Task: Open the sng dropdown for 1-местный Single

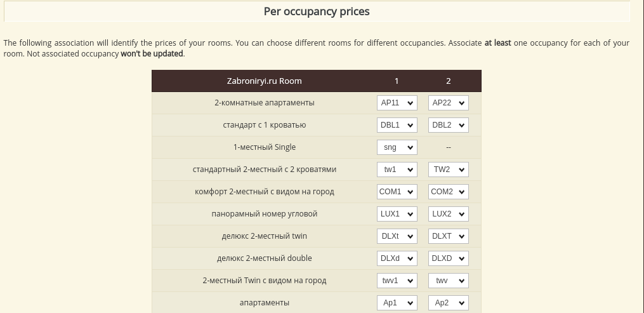Action: point(397,147)
